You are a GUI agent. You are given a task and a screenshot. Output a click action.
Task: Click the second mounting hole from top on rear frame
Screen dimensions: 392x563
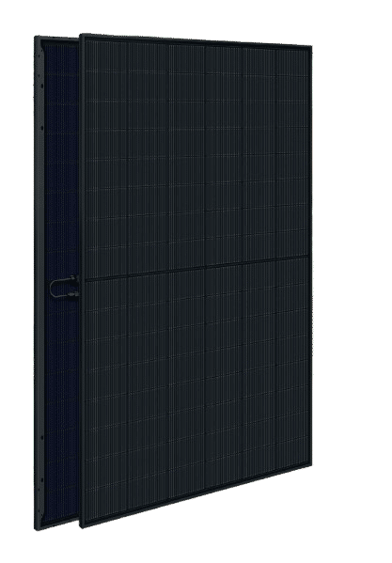[x=41, y=128]
